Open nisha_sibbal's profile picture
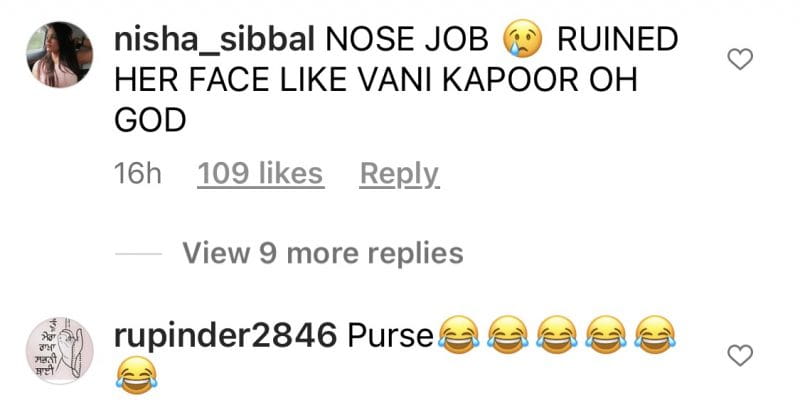Image resolution: width=800 pixels, height=405 pixels. (x=60, y=55)
